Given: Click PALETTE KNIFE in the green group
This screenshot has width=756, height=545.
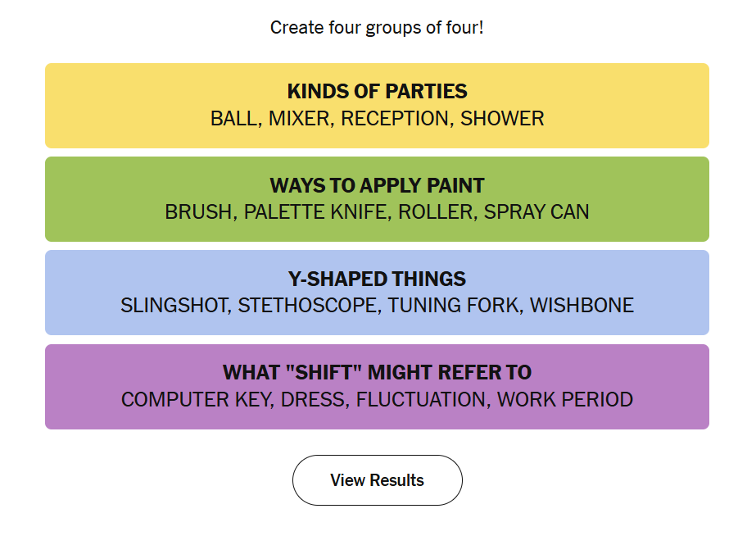Looking at the screenshot, I should pos(315,212).
